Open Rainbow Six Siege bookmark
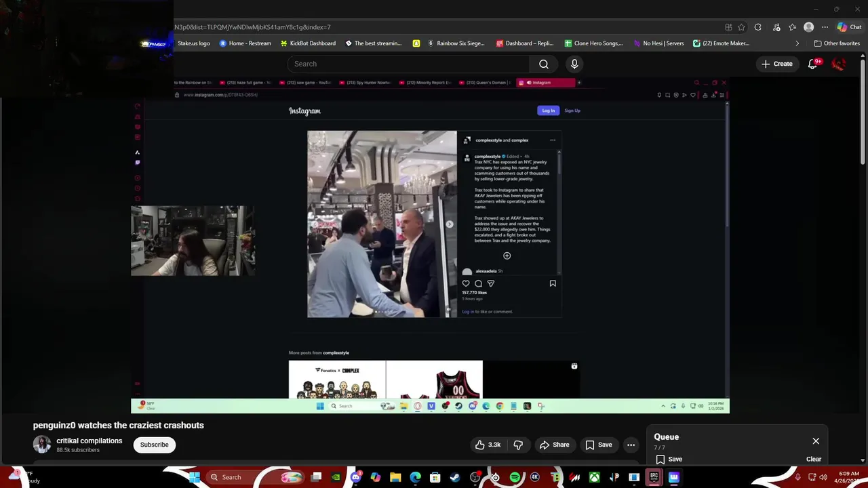The image size is (868, 488). (x=456, y=43)
